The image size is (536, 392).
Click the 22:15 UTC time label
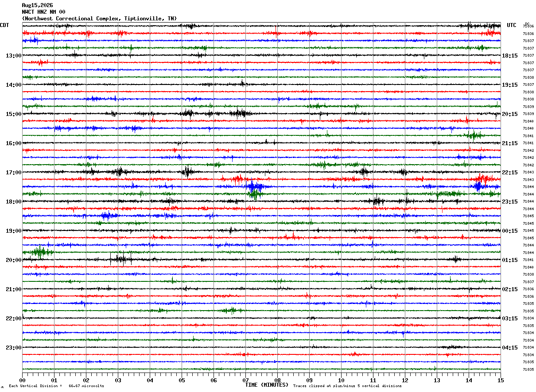tap(510, 173)
